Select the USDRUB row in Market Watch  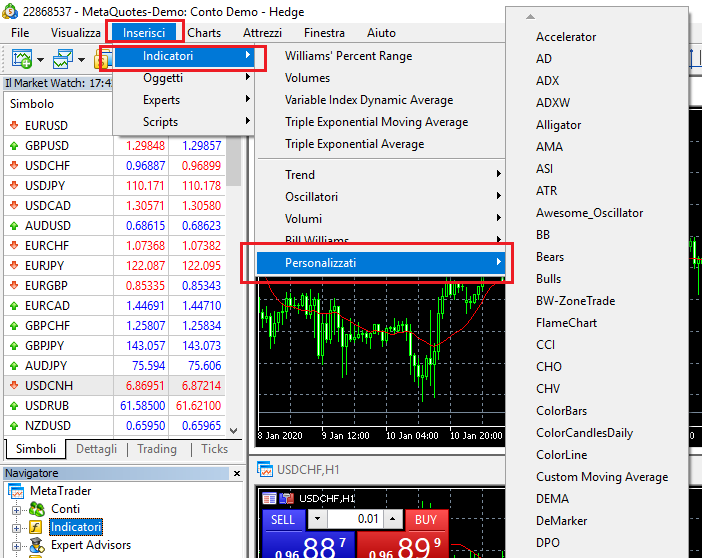[x=115, y=406]
